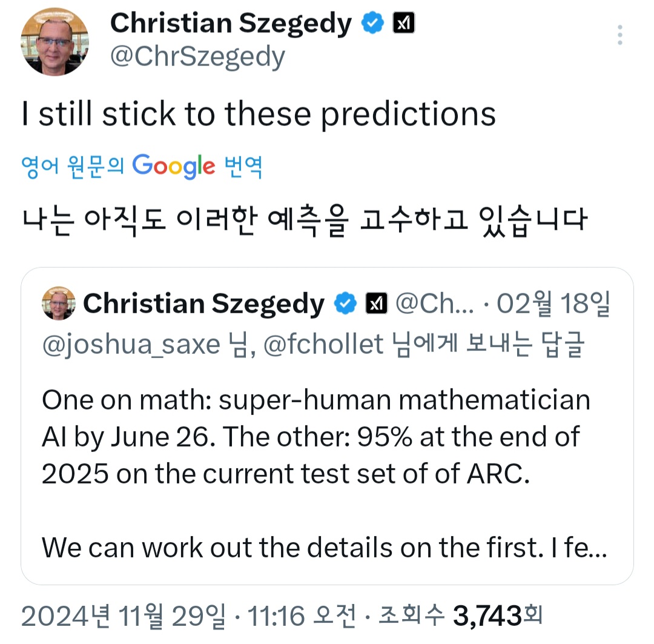Click the Google translation attribution link

click(x=142, y=167)
